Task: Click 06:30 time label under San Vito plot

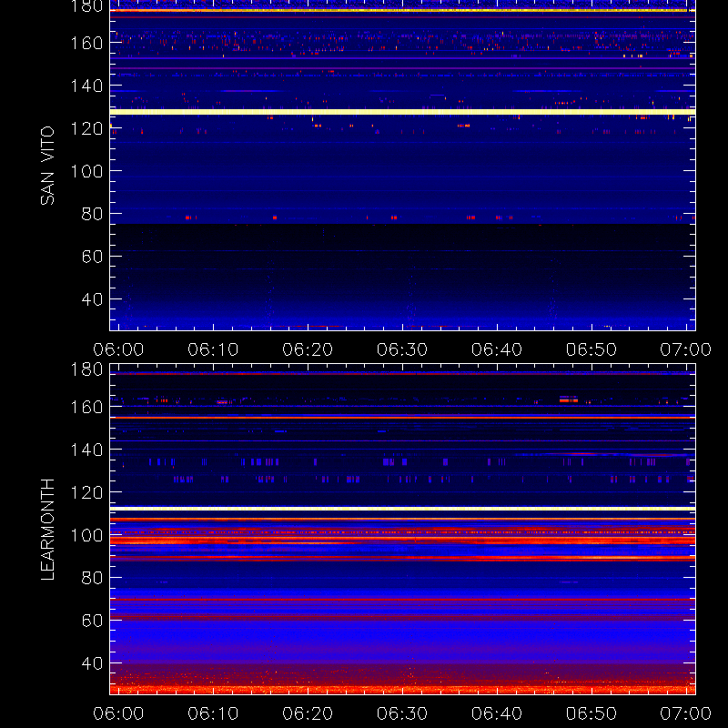Action: [x=402, y=349]
